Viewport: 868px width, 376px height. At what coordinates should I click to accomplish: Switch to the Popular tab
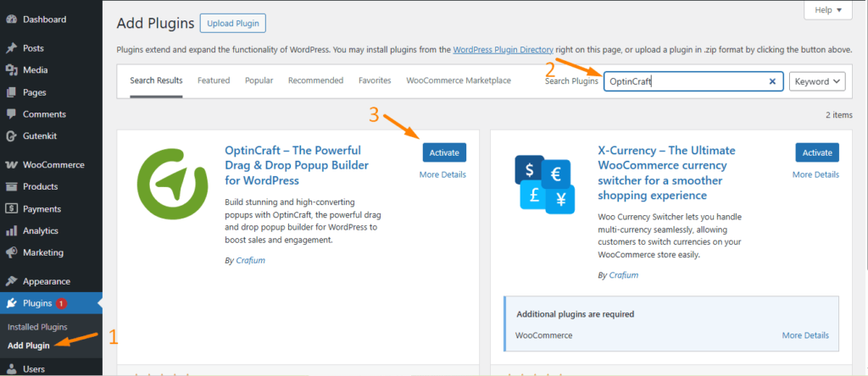pyautogui.click(x=259, y=80)
